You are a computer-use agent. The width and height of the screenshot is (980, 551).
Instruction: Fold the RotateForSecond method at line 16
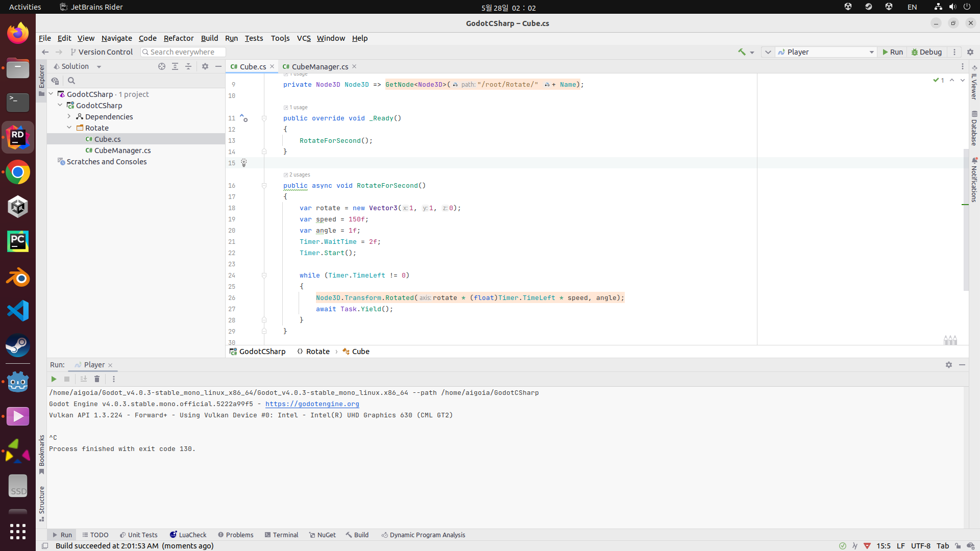264,186
